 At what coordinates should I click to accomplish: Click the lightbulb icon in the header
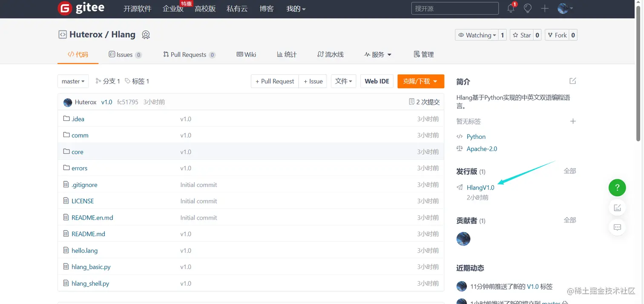528,8
